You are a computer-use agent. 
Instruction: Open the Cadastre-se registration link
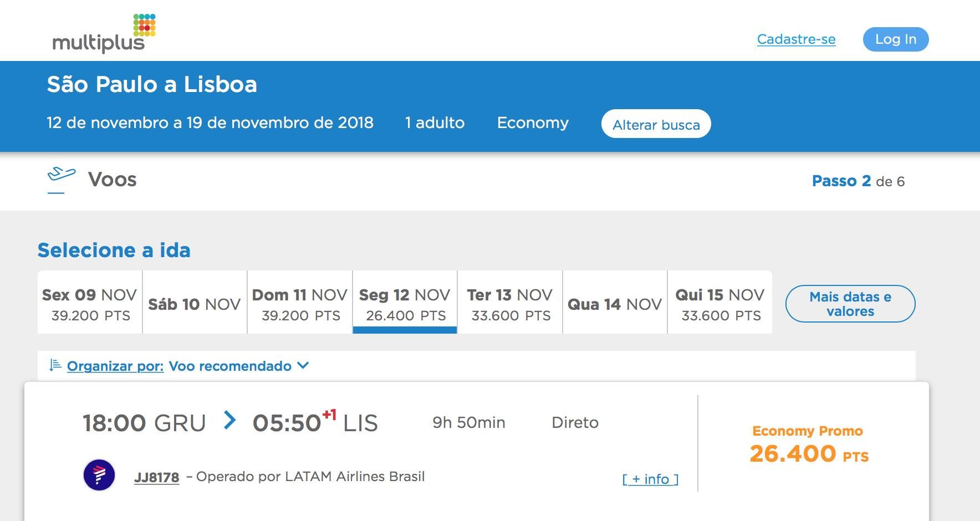796,39
